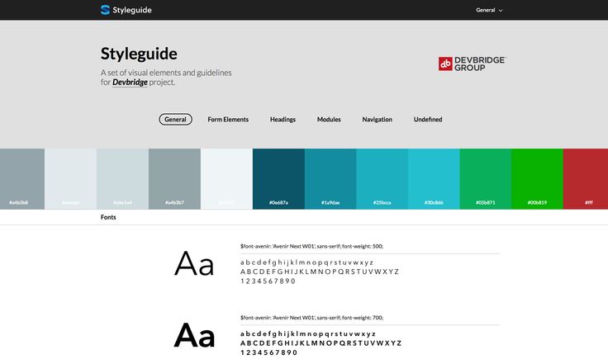Click the Devbridge Group logo
This screenshot has width=608, height=364.
click(x=473, y=64)
